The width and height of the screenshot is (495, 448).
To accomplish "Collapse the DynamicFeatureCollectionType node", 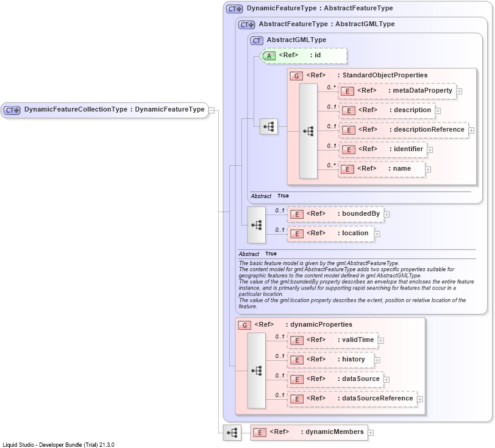I will (x=212, y=110).
